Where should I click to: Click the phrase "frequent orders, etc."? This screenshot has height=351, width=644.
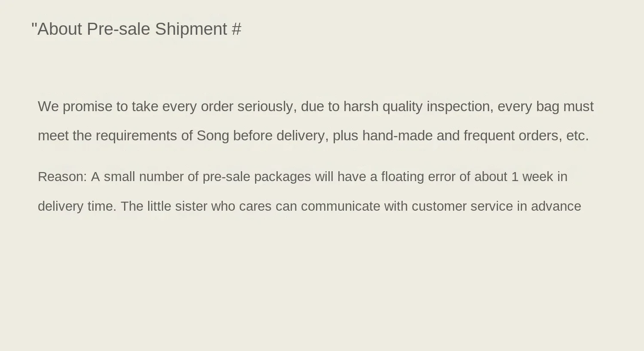coord(526,136)
